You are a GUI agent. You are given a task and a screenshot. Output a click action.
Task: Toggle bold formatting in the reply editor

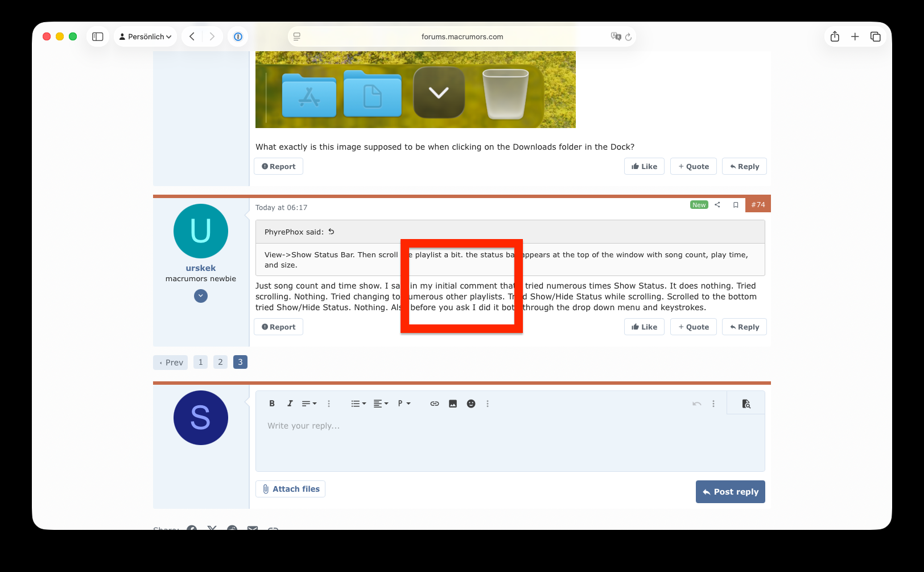(x=272, y=404)
